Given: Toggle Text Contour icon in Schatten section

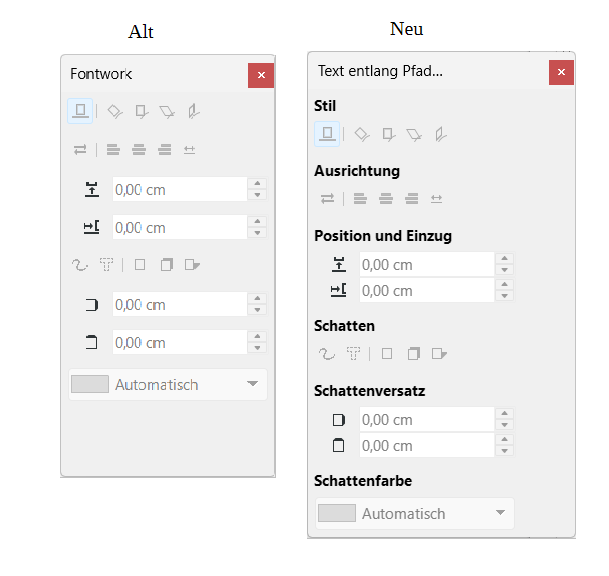Looking at the screenshot, I should tap(353, 353).
